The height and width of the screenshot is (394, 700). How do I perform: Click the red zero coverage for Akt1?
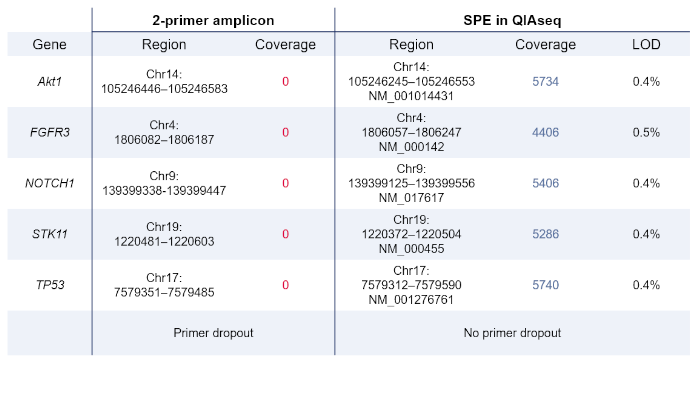(285, 82)
